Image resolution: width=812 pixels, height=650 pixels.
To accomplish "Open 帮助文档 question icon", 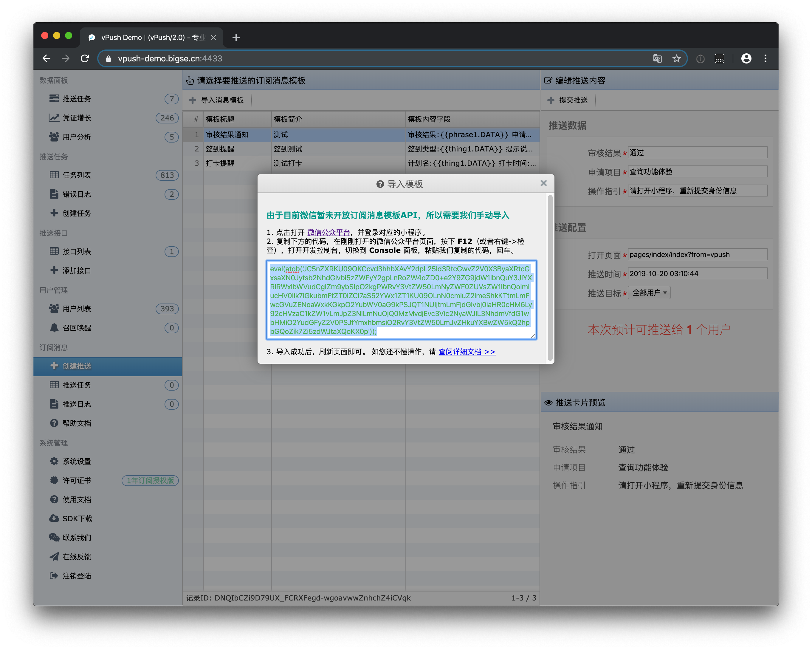I will (54, 423).
